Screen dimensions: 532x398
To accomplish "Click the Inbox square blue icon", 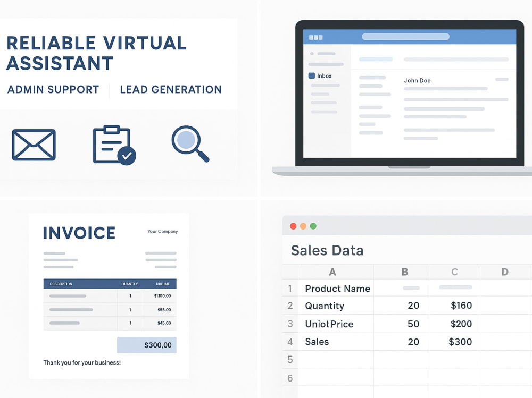I will (x=311, y=75).
